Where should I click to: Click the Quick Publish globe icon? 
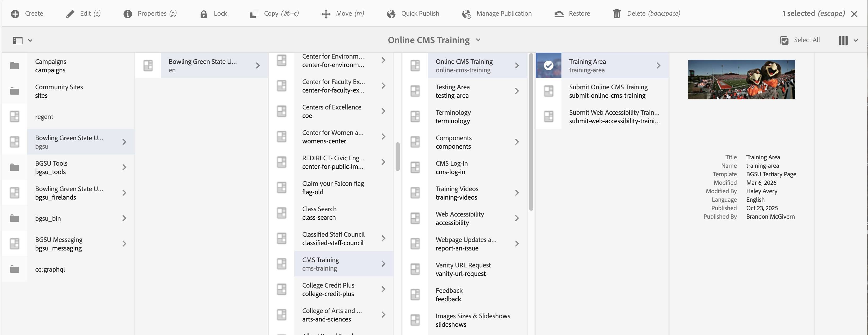click(x=391, y=14)
